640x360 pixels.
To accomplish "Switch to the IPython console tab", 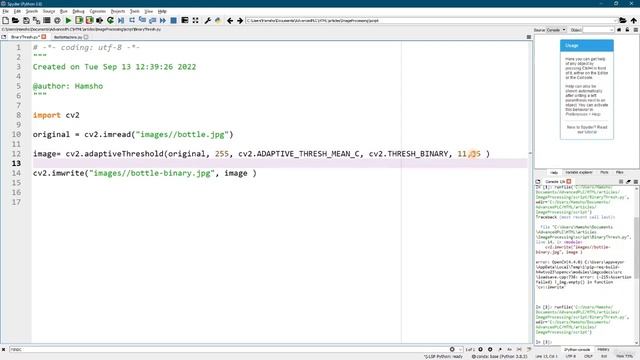I will 577,349.
